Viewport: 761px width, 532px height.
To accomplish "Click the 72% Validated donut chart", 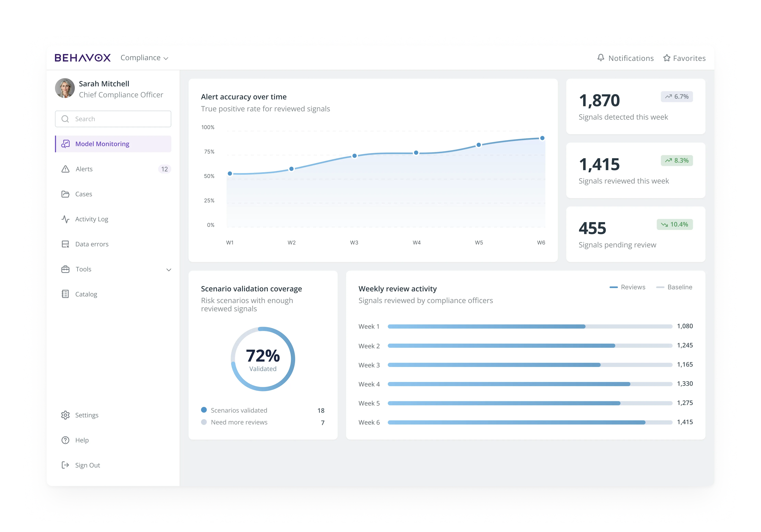I will point(263,359).
